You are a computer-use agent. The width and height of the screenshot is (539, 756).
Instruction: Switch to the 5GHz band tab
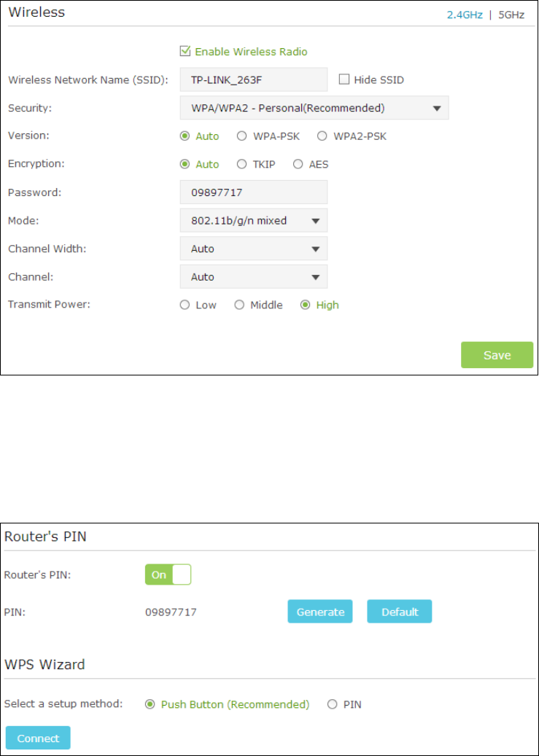[511, 15]
